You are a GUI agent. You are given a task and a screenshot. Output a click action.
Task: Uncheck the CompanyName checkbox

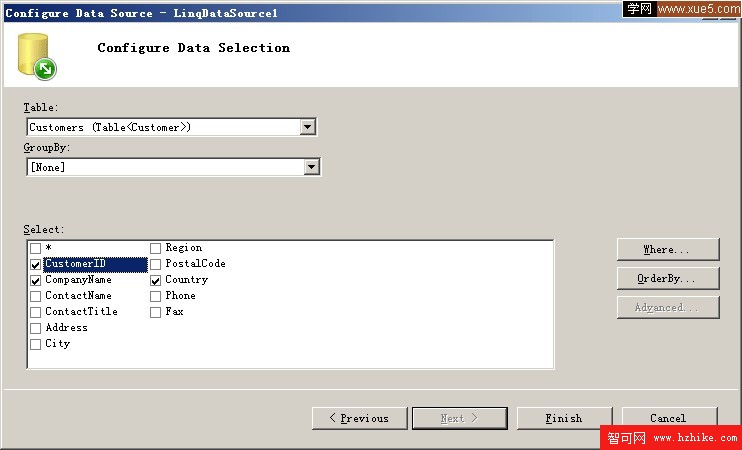click(35, 281)
